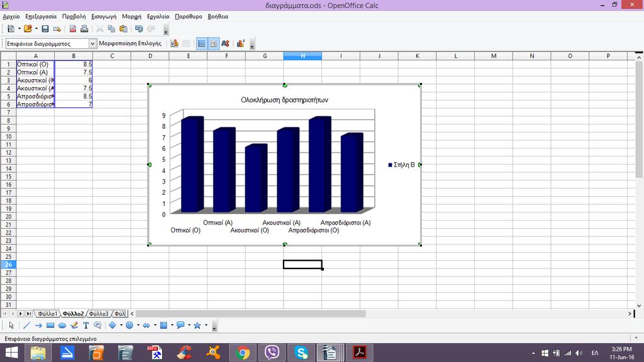Click the Scale Text icon
This screenshot has height=362, width=644.
click(225, 43)
